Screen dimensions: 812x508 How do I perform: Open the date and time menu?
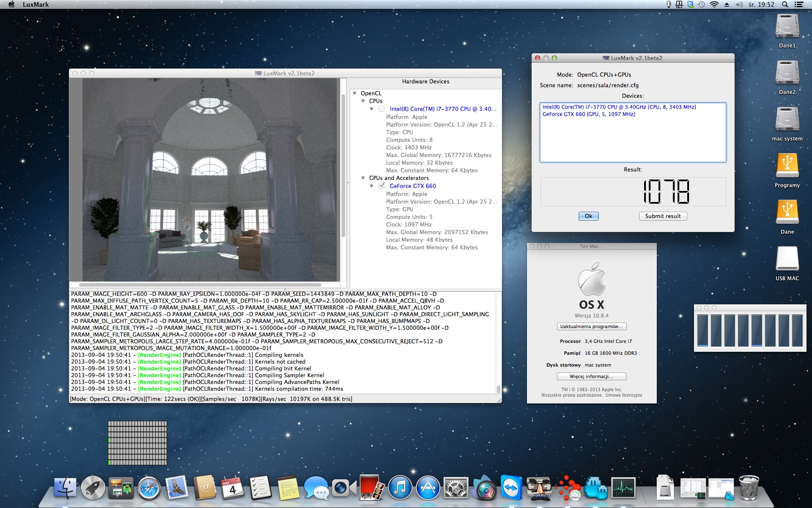point(761,5)
